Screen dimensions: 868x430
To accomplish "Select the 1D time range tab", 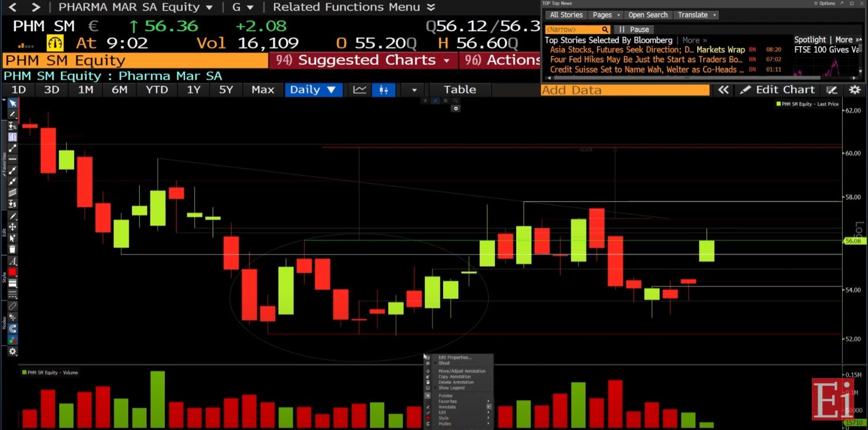I will point(19,90).
